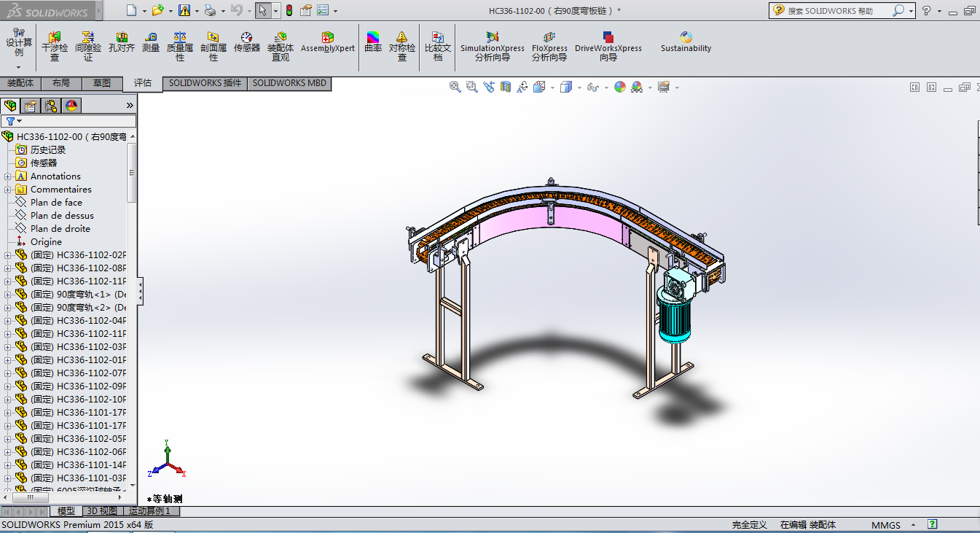Screen dimensions: 980x533
Task: Select the 测量 measure tool
Action: click(x=151, y=42)
